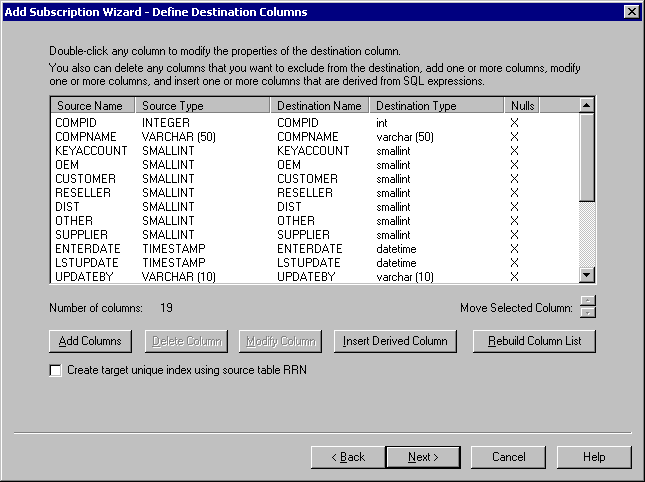Cancel the subscription wizard
Viewport: 645px width, 482px height.
tap(508, 457)
